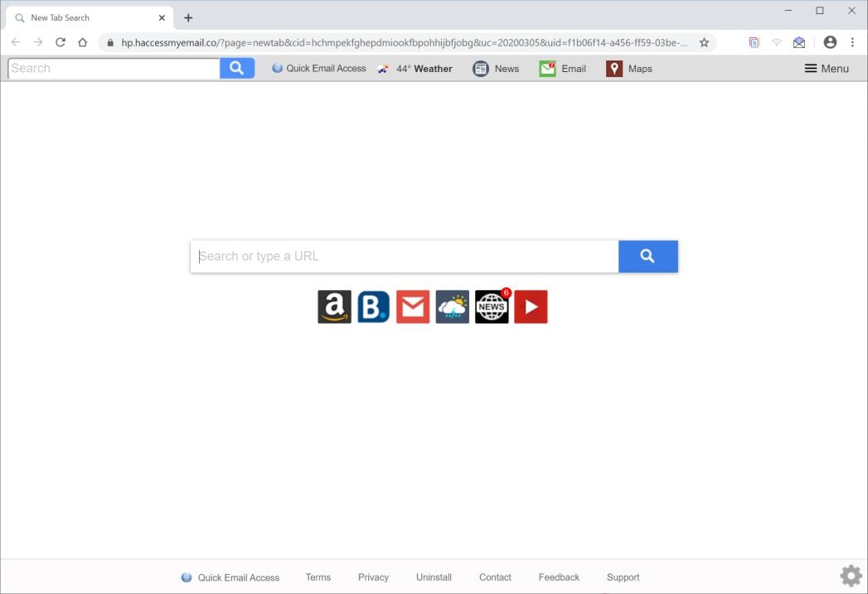The height and width of the screenshot is (594, 868).
Task: Open Email from the top toolbar
Action: 562,69
